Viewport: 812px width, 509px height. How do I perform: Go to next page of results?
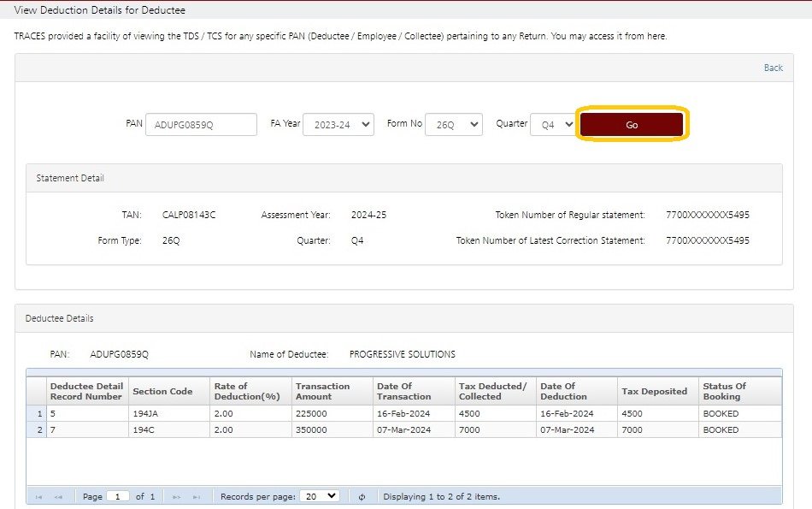pyautogui.click(x=177, y=496)
